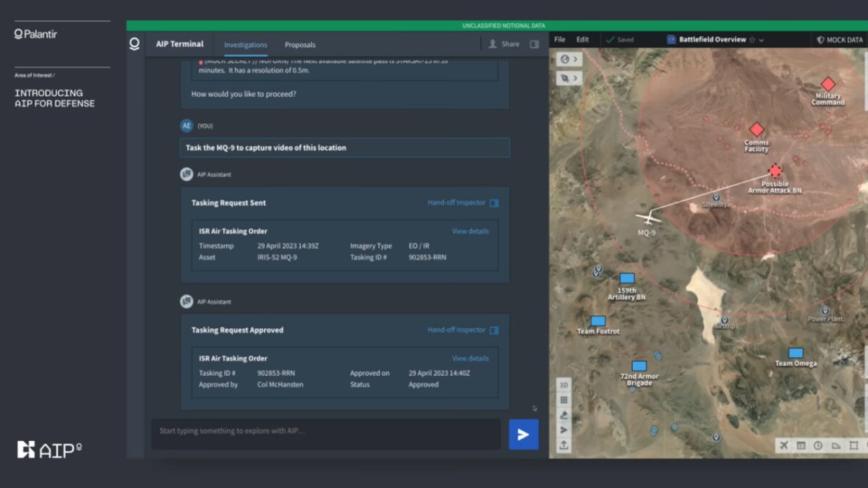Toggle 3D map view
Image resolution: width=868 pixels, height=488 pixels.
564,385
